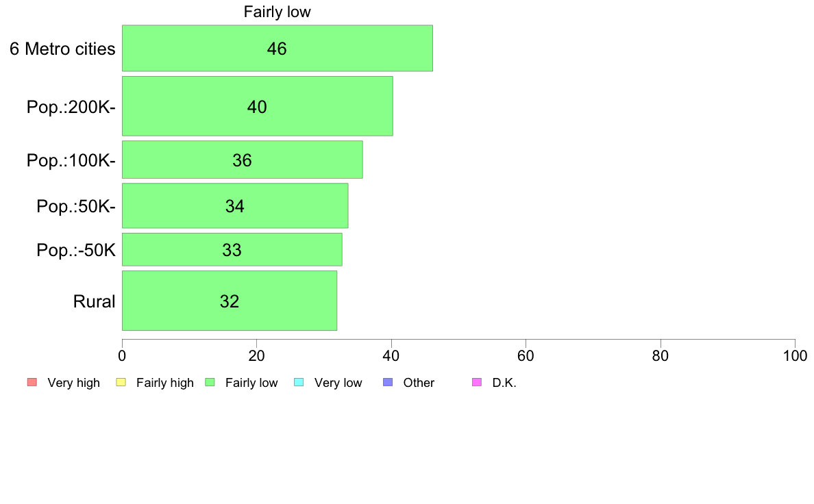Select the 6 Metro cities bar

[277, 48]
